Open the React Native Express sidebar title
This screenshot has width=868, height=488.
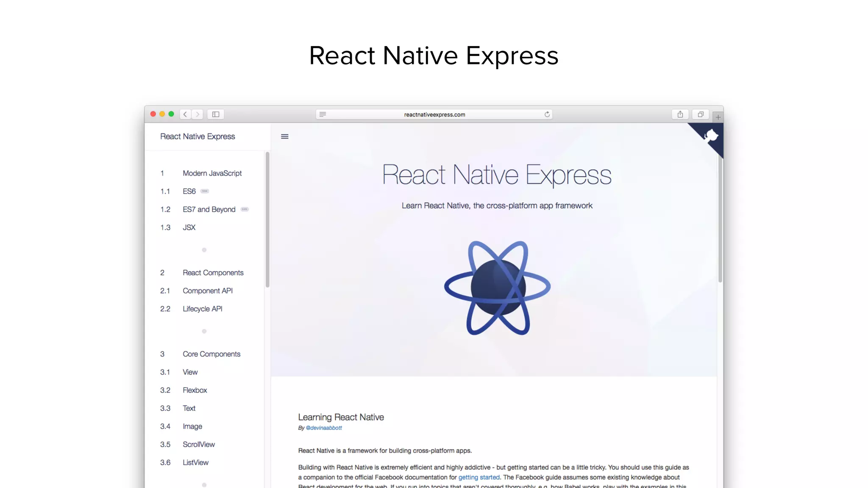click(198, 136)
